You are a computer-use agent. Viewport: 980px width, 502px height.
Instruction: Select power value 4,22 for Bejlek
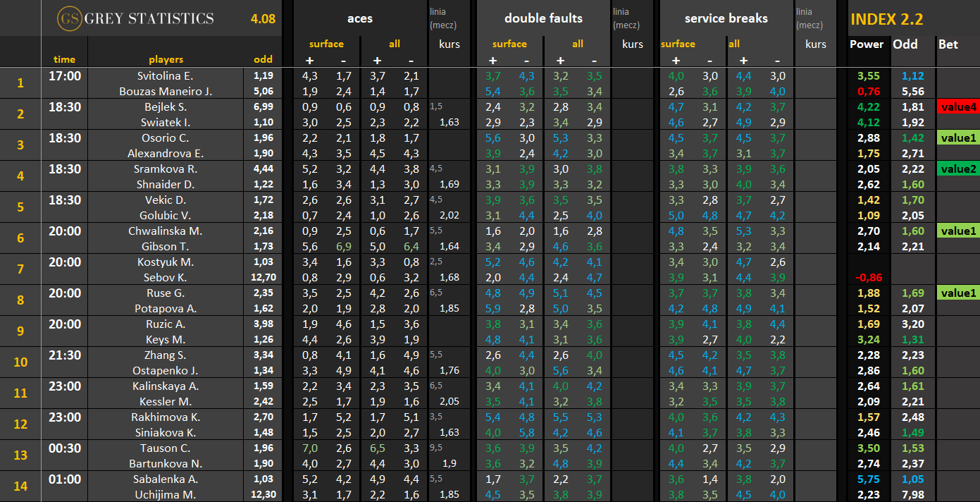point(869,106)
